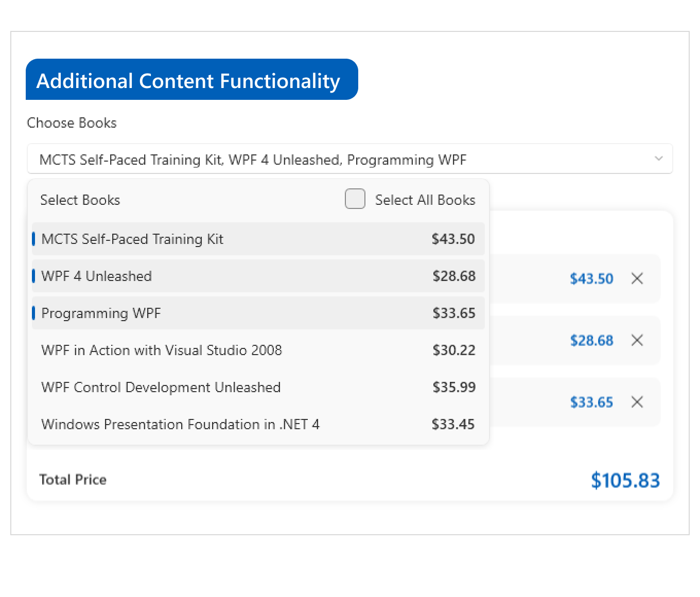This screenshot has height=597, width=700.
Task: Collapse the Choose Books dropdown chevron
Action: point(658,159)
